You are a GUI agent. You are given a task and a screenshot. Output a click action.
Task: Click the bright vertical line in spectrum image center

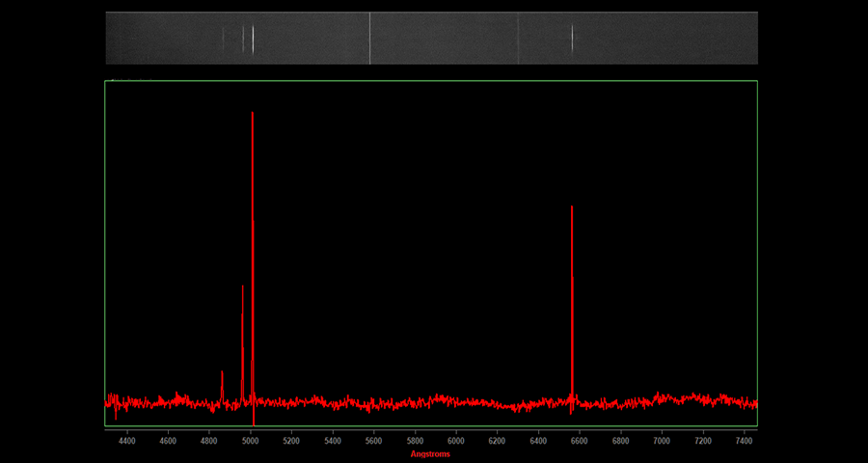pos(369,39)
